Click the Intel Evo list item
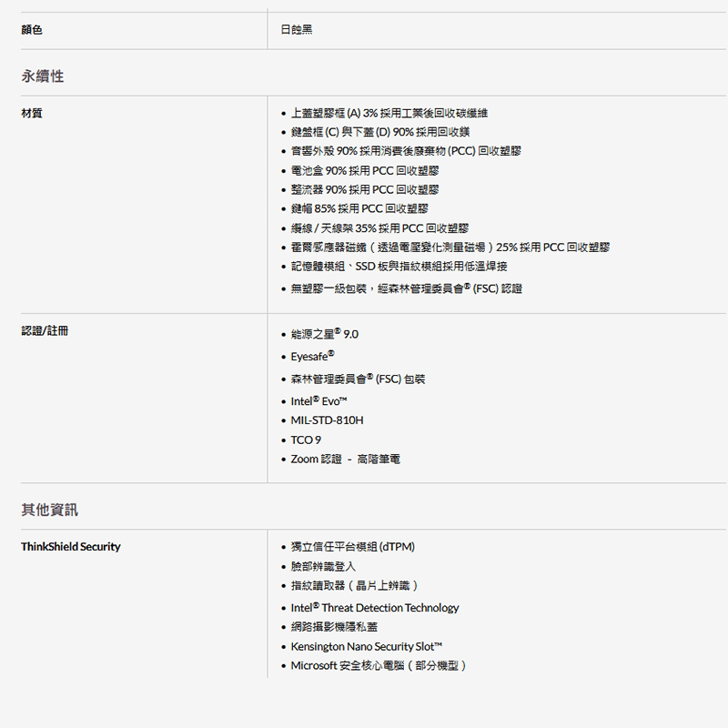This screenshot has width=728, height=728. click(318, 401)
